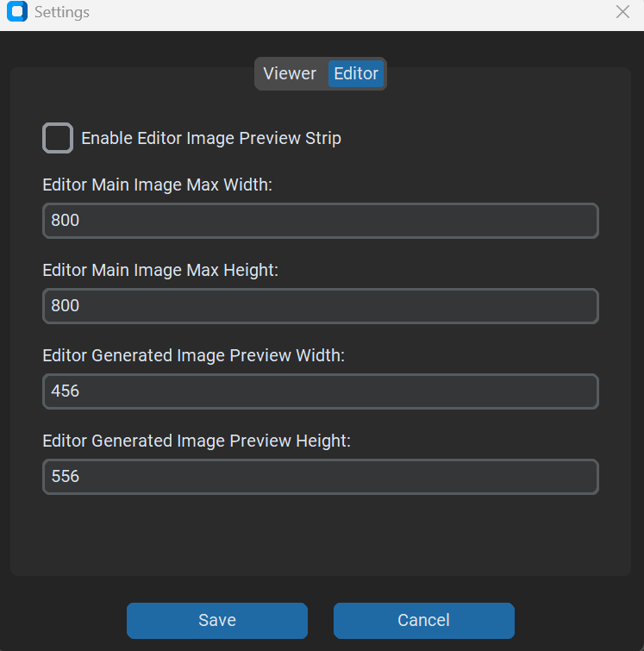Click the 'Enable Editor Image Preview Strip' label text
This screenshot has height=651, width=644.
[211, 138]
